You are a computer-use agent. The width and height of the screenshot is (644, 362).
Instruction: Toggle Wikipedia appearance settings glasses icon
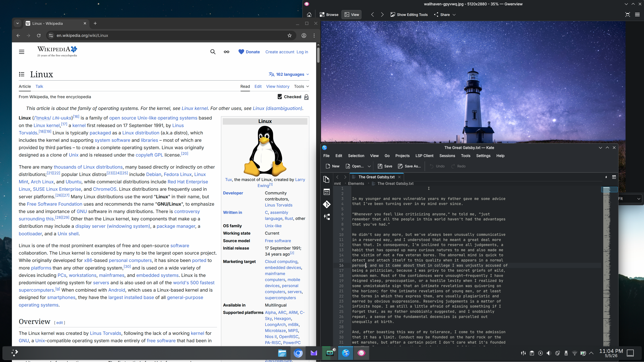[x=227, y=52]
